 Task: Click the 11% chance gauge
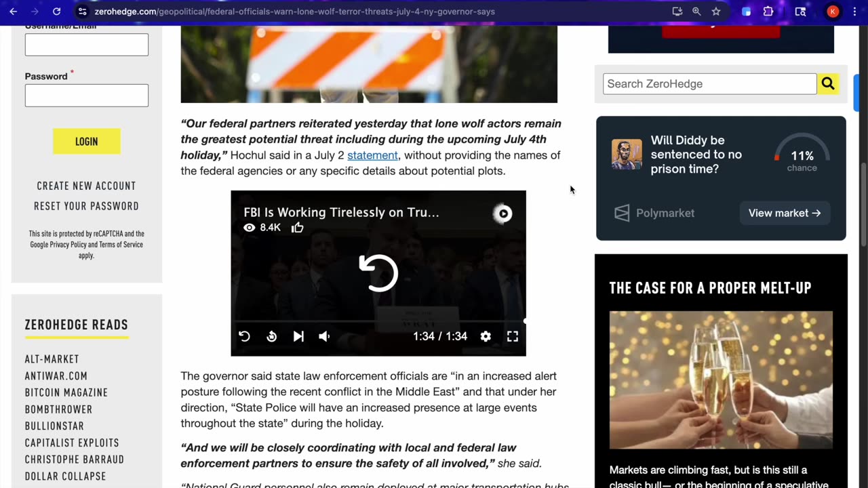tap(802, 153)
